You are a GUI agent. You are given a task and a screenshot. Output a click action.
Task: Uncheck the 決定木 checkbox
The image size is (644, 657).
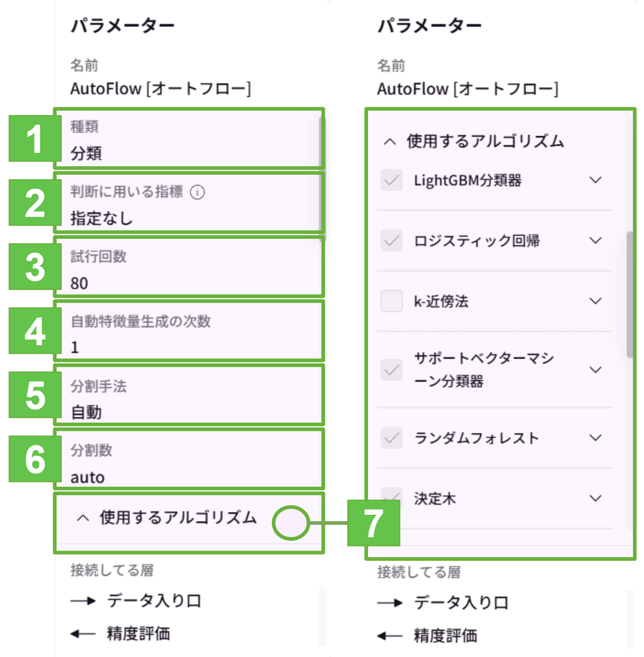tap(391, 497)
